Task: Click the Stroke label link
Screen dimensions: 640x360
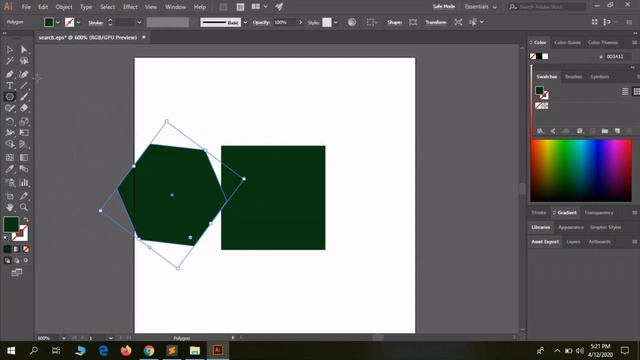Action: click(96, 23)
